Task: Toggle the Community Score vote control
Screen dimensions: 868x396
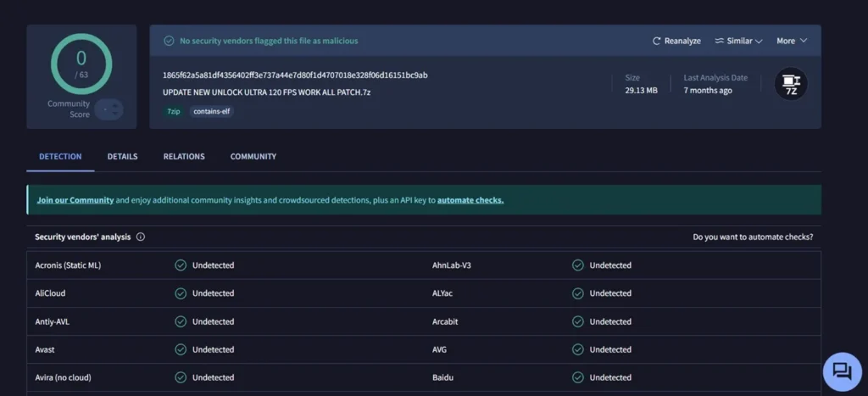Action: (108, 109)
